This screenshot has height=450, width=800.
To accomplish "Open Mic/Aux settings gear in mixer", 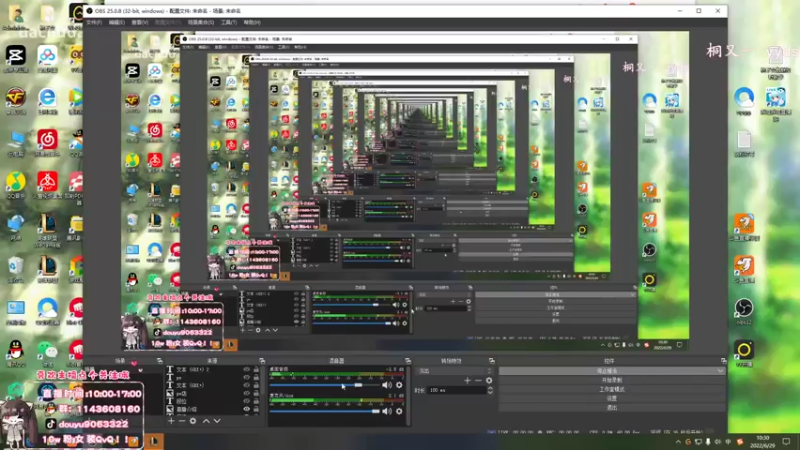I will (399, 411).
